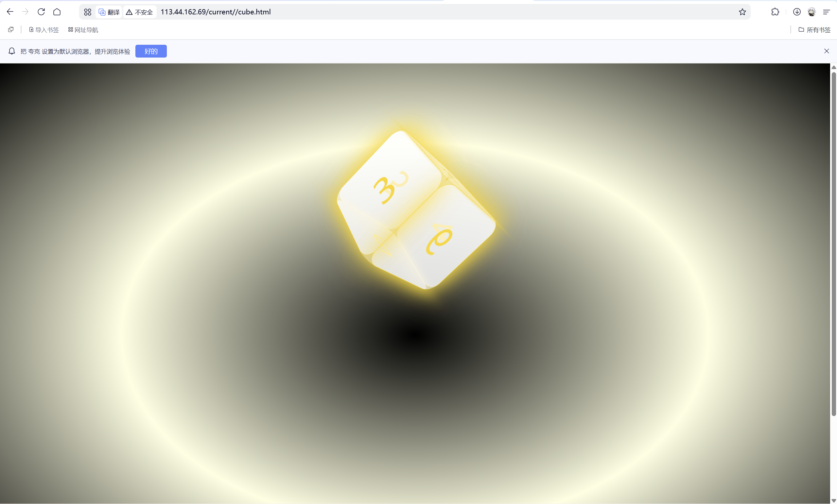The width and height of the screenshot is (837, 504).
Task: Open 网址导航 site navigation bookmark
Action: tap(83, 30)
